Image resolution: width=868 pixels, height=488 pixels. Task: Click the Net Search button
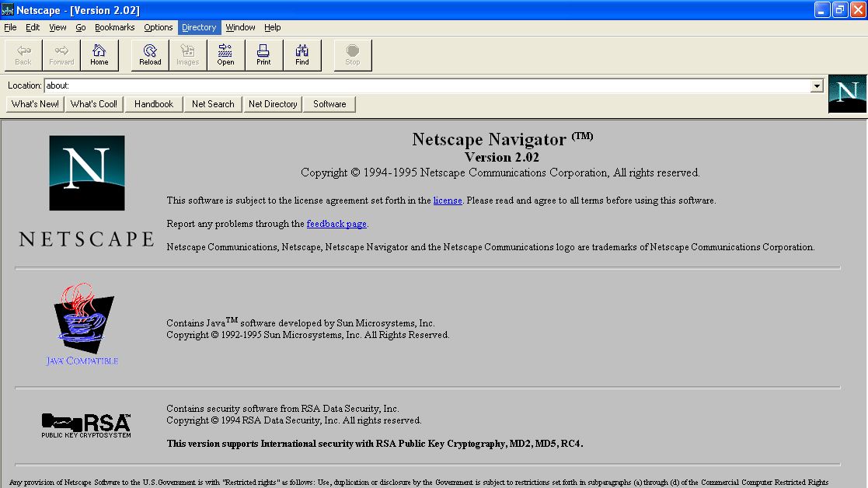[213, 104]
